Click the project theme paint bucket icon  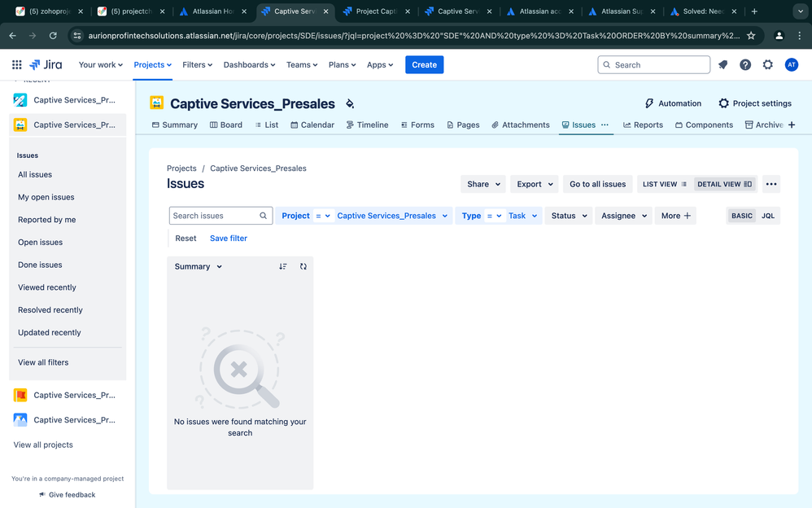click(350, 103)
